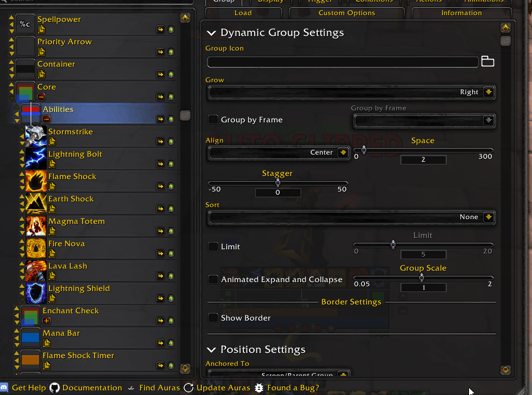Check the Show Border option
532x395 pixels.
[213, 317]
